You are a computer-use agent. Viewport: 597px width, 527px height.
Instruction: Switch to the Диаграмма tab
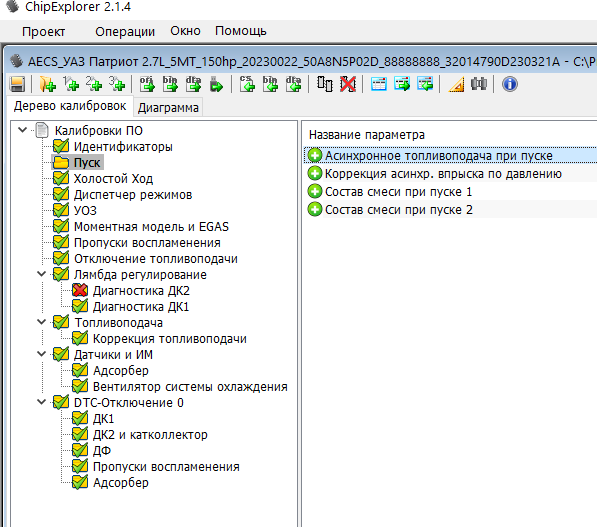pos(168,108)
